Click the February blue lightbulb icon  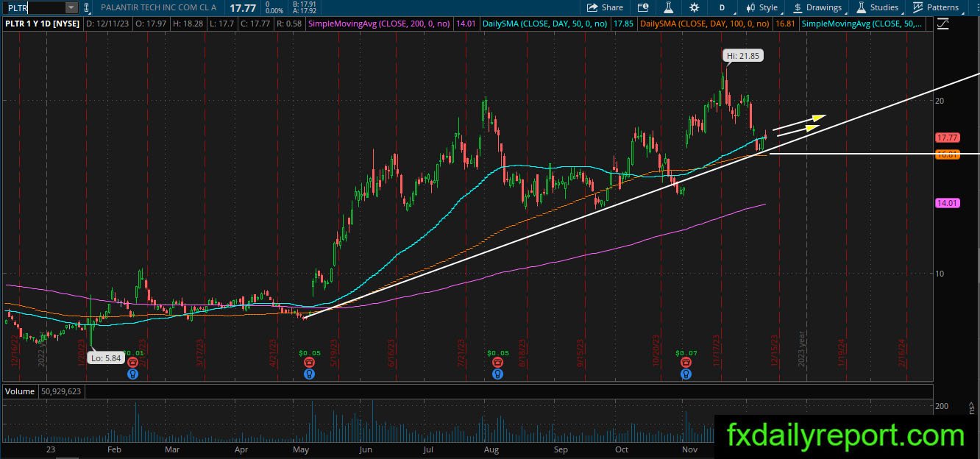(x=132, y=374)
